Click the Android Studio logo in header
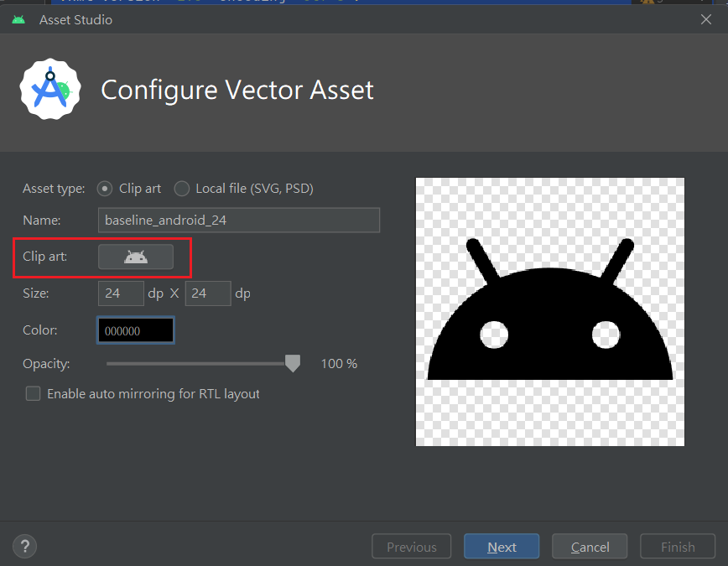 point(50,89)
